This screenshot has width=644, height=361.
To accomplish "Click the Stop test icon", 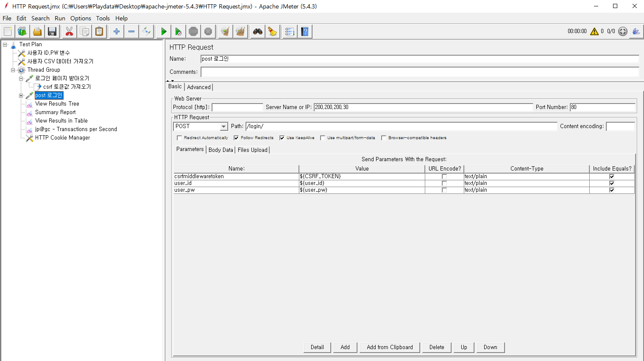I will [x=193, y=31].
